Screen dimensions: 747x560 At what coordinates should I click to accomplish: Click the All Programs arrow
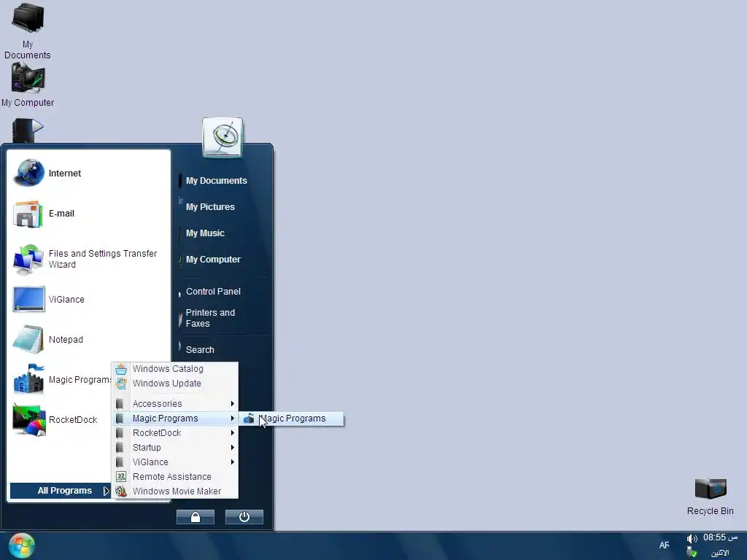click(107, 491)
